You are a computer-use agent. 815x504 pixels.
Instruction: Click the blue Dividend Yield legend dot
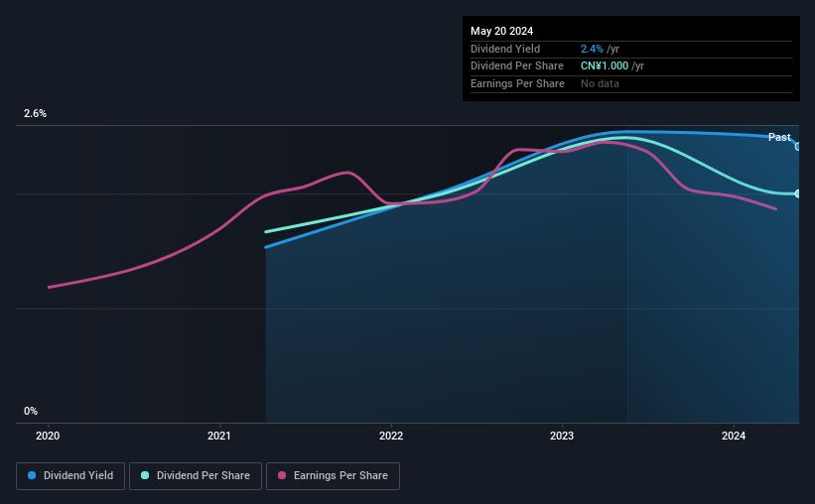coord(32,475)
